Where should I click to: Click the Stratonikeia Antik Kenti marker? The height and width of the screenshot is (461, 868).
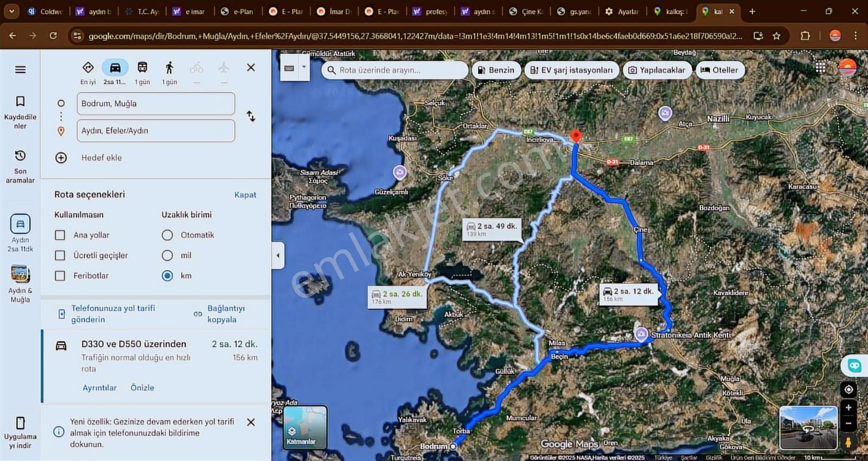point(641,334)
